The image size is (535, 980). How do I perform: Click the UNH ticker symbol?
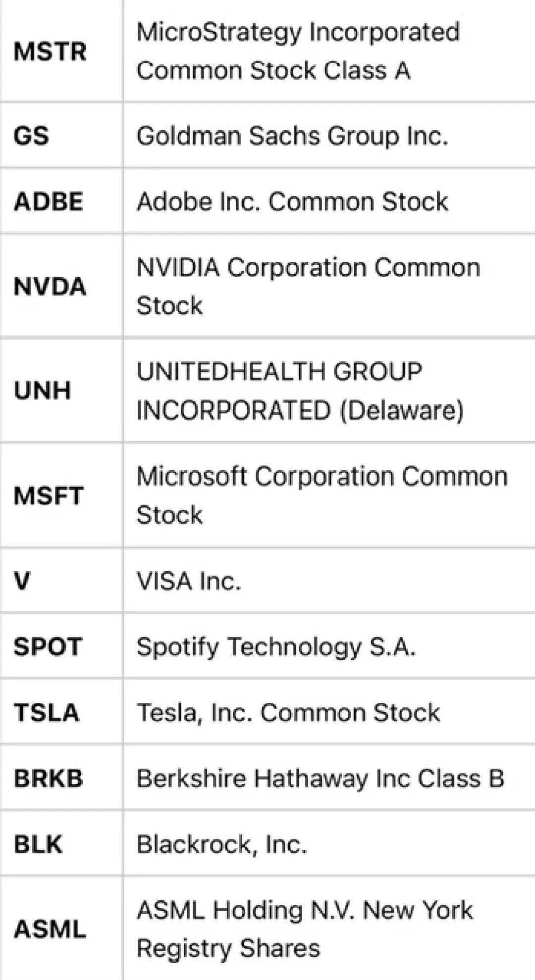pos(43,391)
